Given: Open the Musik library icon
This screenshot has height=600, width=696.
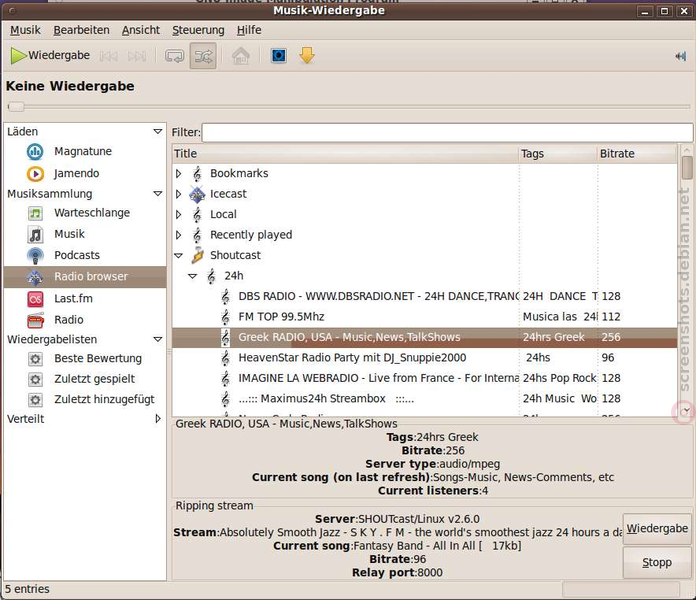Looking at the screenshot, I should click(x=35, y=234).
